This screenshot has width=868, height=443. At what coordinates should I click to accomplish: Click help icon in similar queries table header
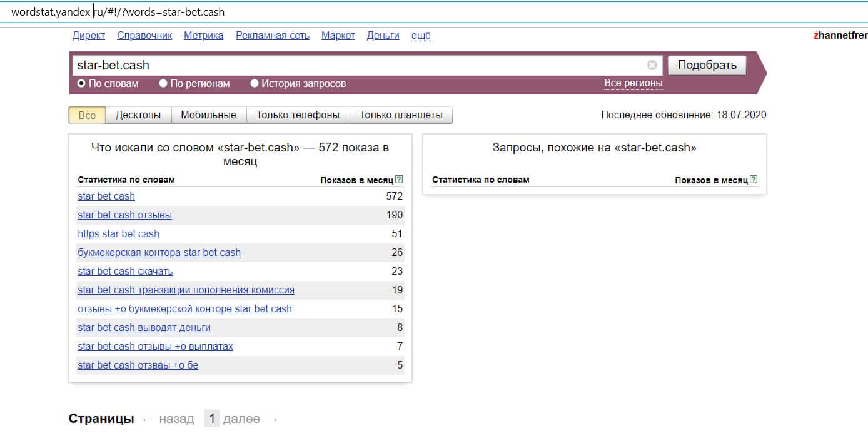pos(754,180)
